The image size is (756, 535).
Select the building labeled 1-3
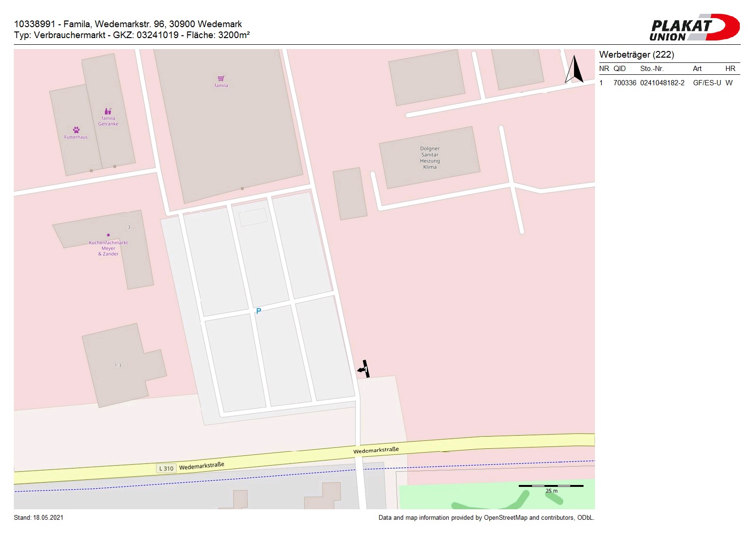coord(118,365)
